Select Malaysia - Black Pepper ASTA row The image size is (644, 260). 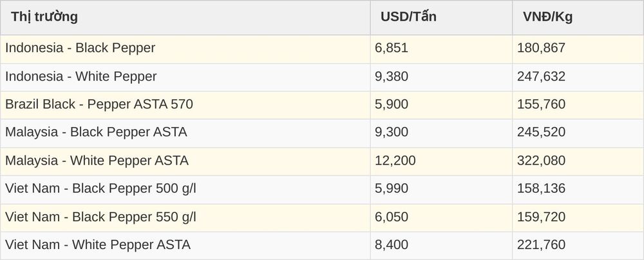click(322, 134)
